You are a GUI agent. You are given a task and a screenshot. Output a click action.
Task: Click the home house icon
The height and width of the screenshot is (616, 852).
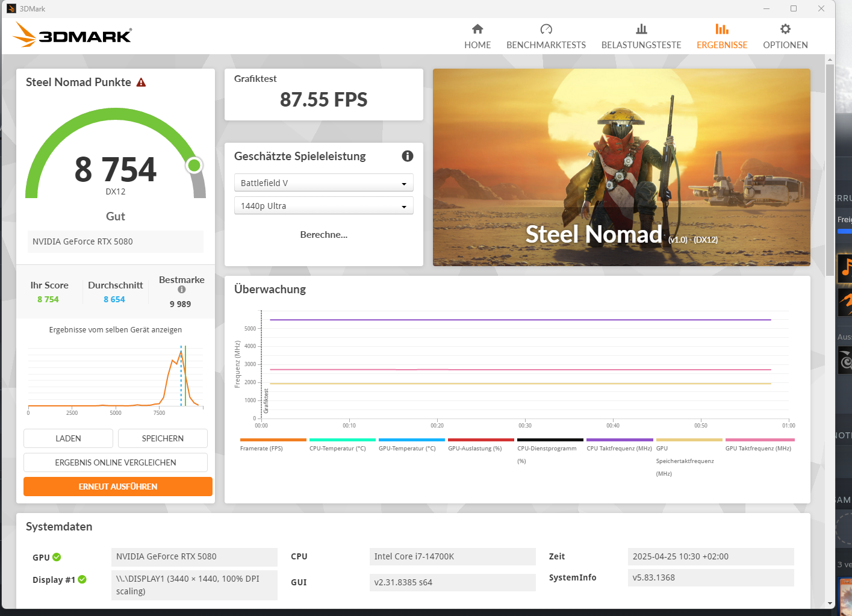point(477,29)
